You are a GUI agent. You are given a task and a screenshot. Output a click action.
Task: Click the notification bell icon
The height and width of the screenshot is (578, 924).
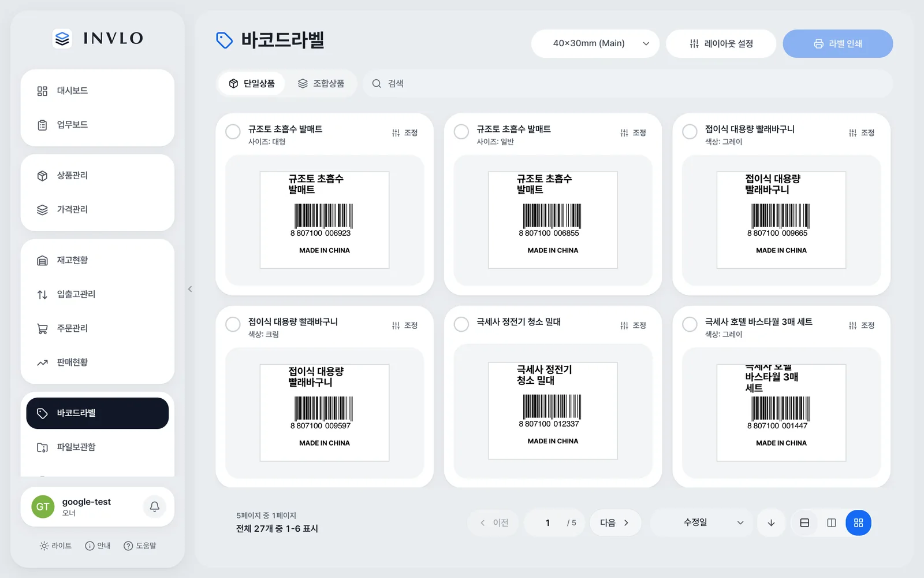(154, 507)
